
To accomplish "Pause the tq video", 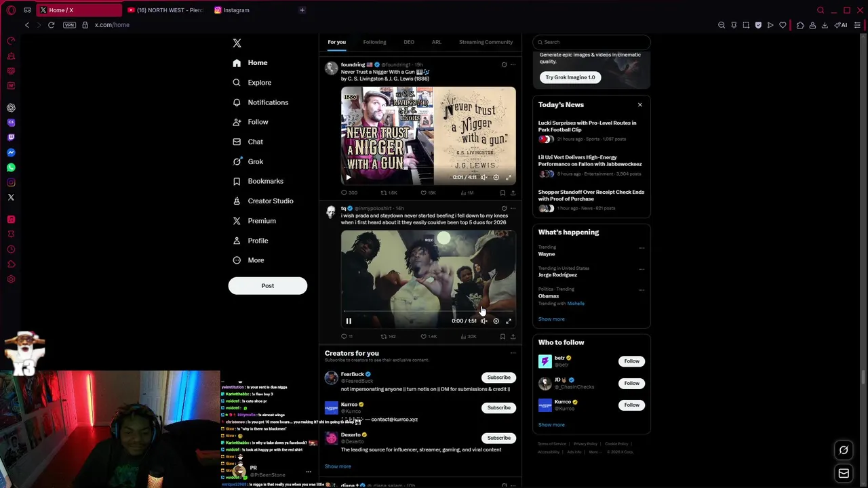I will [349, 321].
